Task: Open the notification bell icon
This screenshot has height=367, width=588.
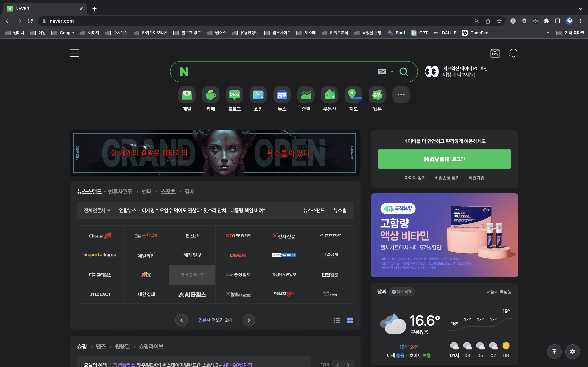Action: click(x=513, y=53)
